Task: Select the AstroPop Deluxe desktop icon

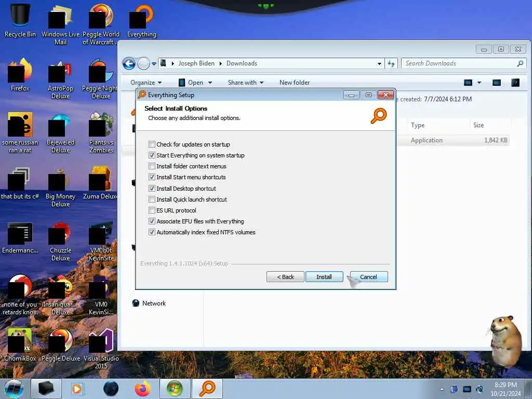Action: tap(60, 79)
